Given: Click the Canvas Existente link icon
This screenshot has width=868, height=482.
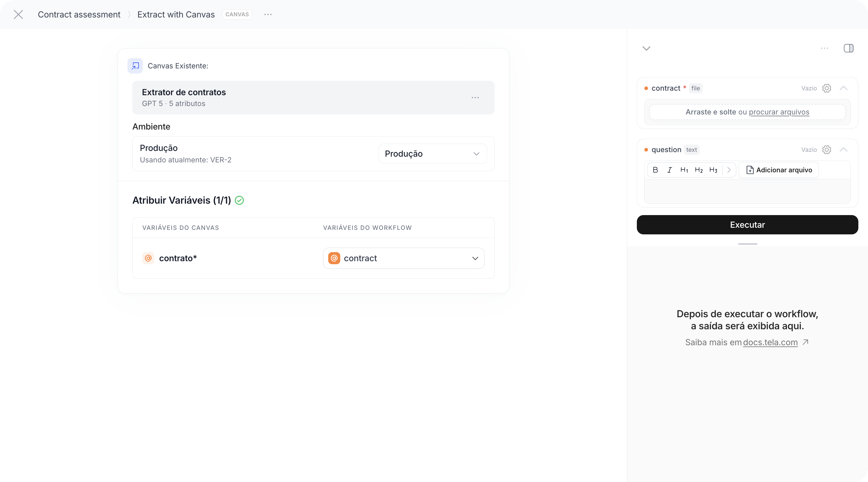Looking at the screenshot, I should click(x=135, y=66).
